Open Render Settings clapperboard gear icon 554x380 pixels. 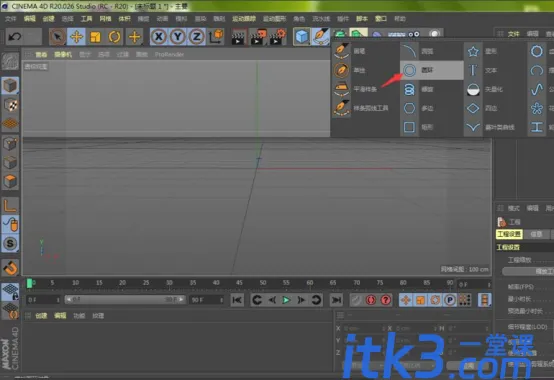(278, 37)
